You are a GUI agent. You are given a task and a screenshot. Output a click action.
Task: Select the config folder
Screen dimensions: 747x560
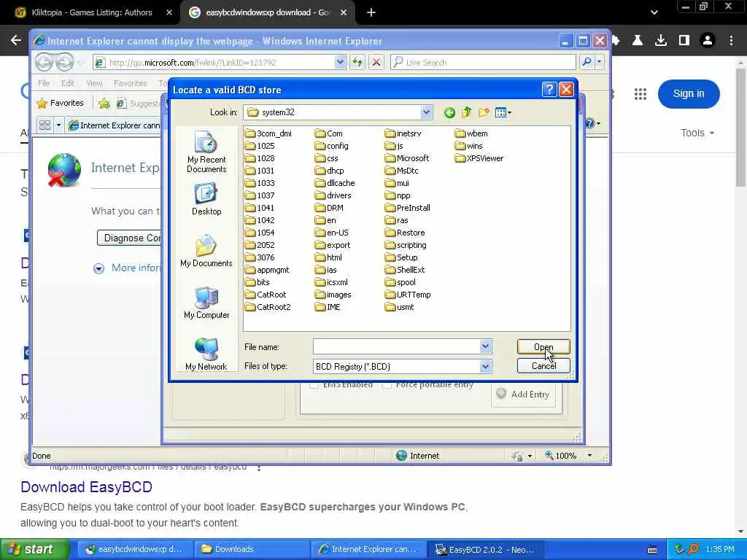coord(332,146)
